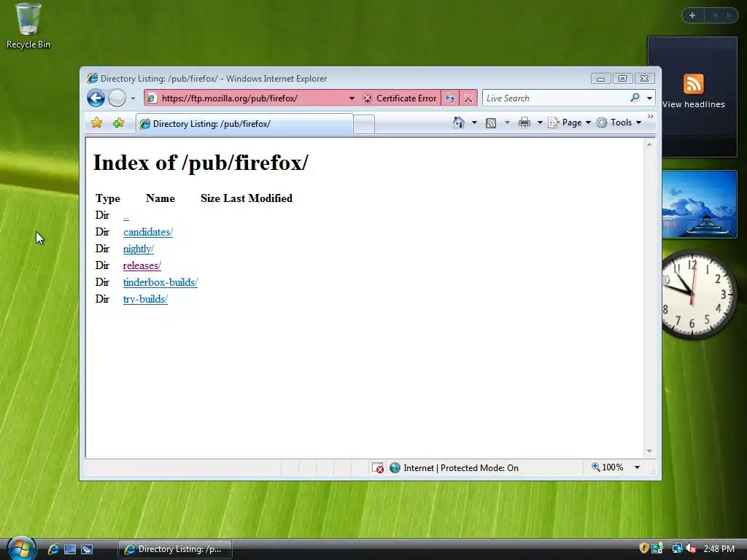Go back with the Back arrow button
This screenshot has height=560, width=747.
click(x=96, y=98)
